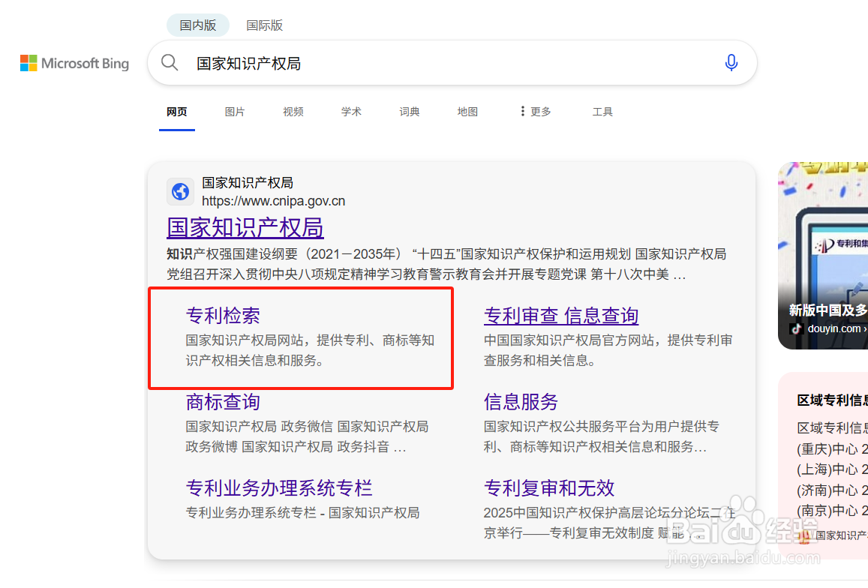Click the globe favicon beside 国家知识产权局

click(181, 191)
